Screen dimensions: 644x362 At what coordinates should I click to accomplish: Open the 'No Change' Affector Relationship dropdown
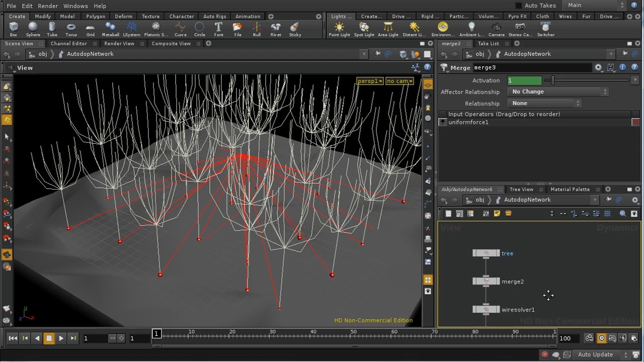click(557, 92)
